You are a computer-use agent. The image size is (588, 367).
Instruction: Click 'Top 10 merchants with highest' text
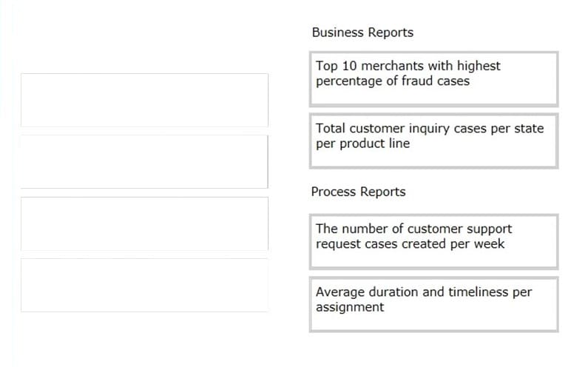pyautogui.click(x=408, y=66)
